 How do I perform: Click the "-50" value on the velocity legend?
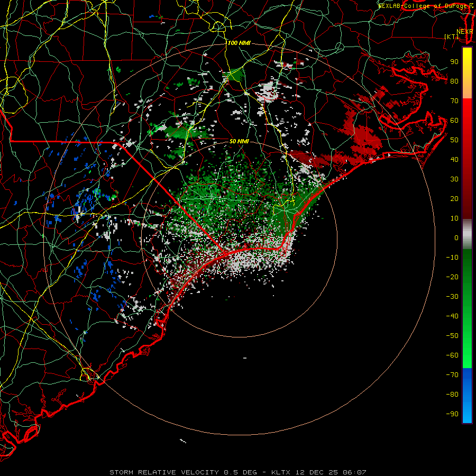point(452,336)
